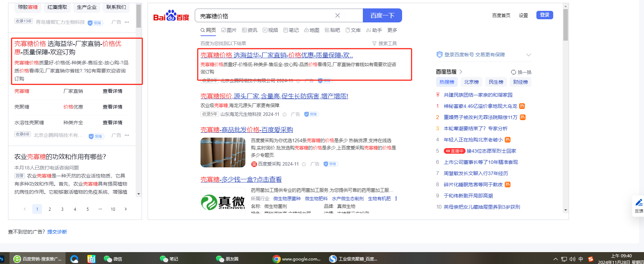The width and height of the screenshot is (644, 264).
Task: Open the 更多 search category menu
Action: pyautogui.click(x=392, y=30)
